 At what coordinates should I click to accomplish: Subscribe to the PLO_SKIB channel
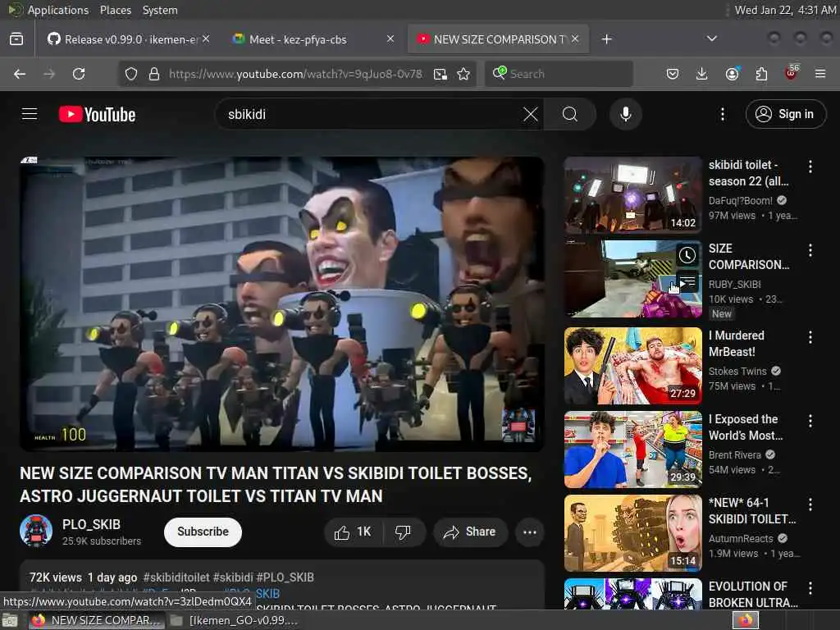click(203, 532)
